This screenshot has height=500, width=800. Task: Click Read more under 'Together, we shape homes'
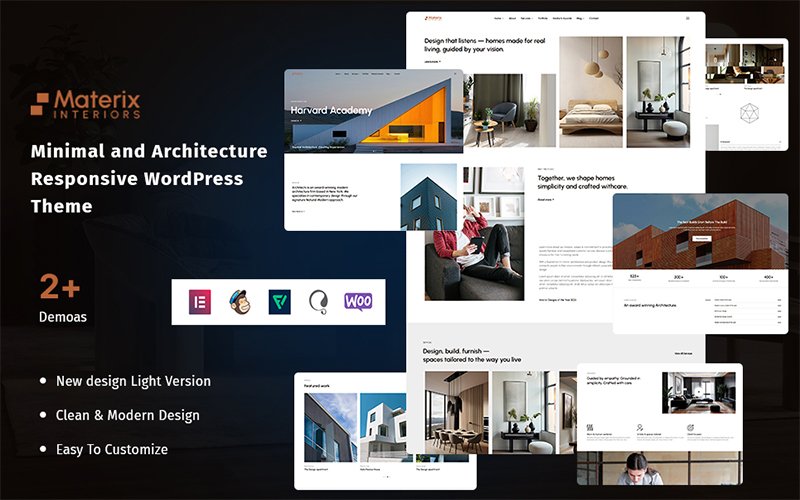pyautogui.click(x=545, y=199)
